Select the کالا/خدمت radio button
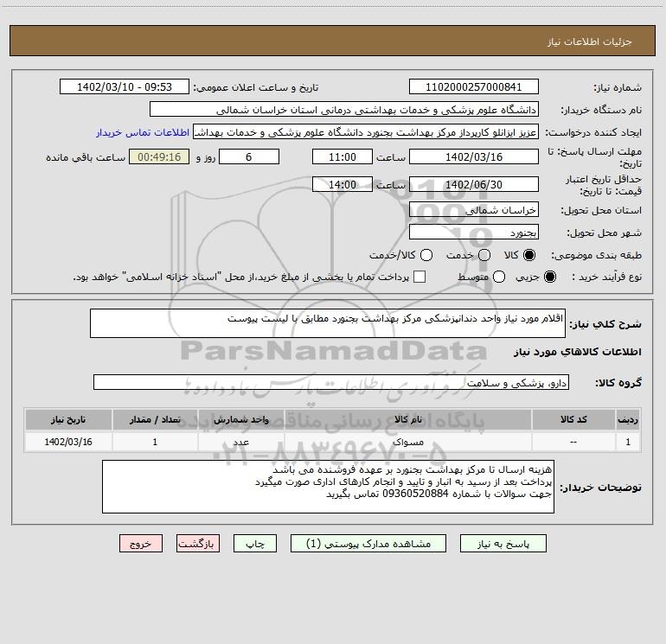Image resolution: width=666 pixels, height=644 pixels. (426, 255)
